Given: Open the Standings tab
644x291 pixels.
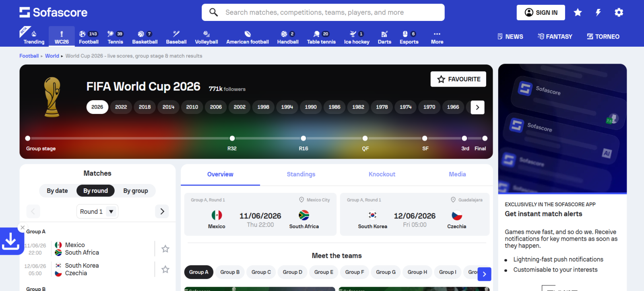Looking at the screenshot, I should 301,174.
